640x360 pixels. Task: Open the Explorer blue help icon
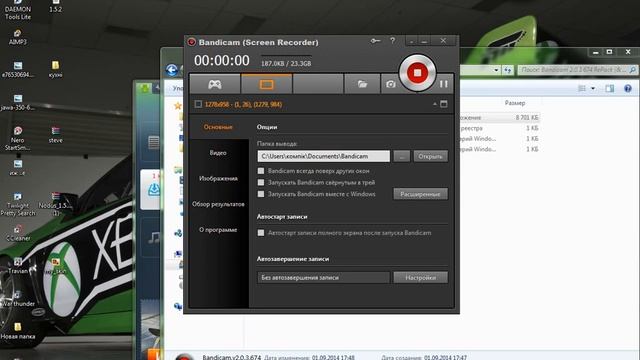(x=628, y=88)
